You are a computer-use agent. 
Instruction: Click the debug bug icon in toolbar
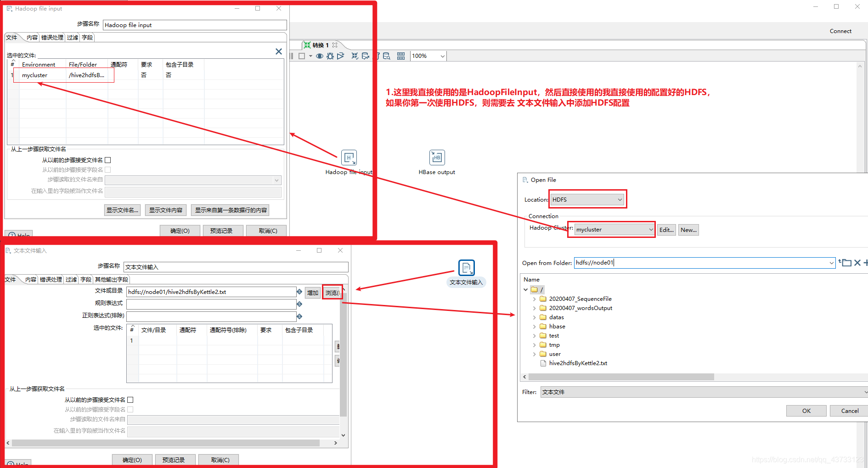[330, 56]
